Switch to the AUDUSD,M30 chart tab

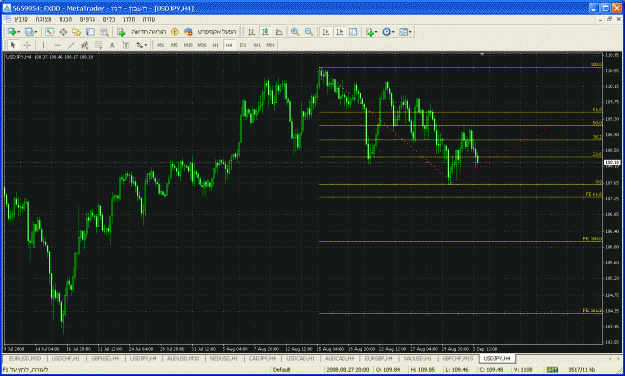pyautogui.click(x=183, y=358)
